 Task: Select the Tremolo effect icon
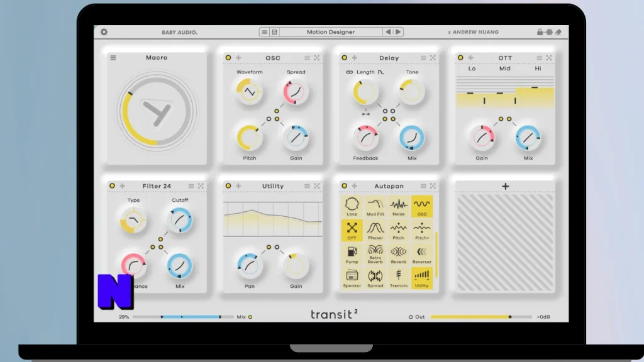pyautogui.click(x=398, y=278)
